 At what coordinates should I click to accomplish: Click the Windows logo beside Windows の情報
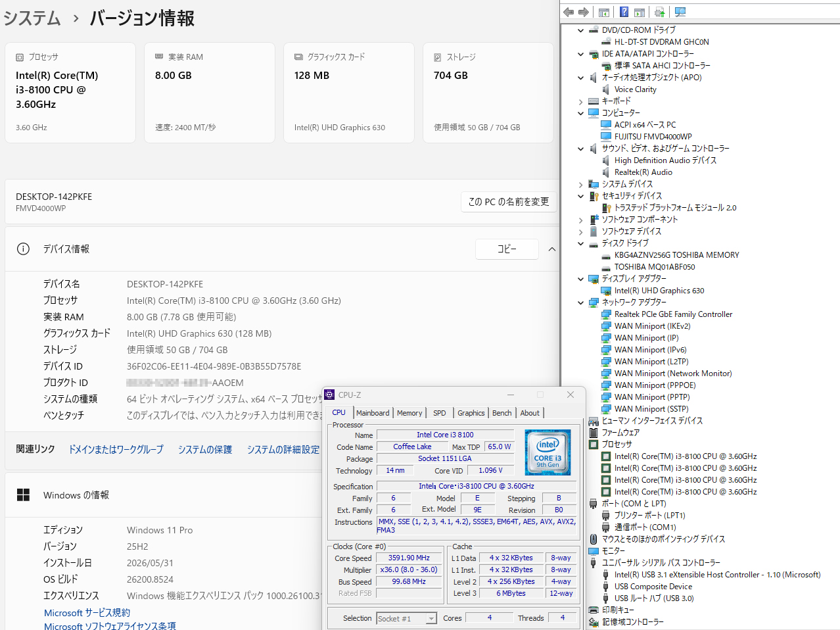[x=23, y=495]
